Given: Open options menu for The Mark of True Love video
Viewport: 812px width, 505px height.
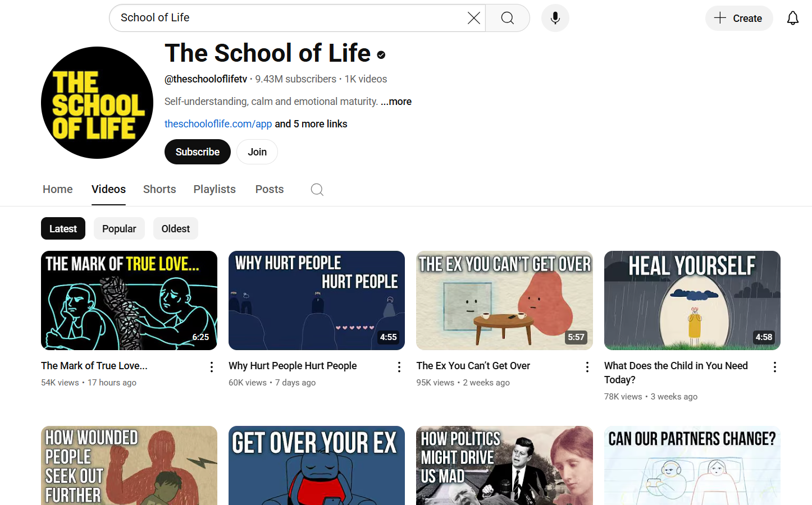Looking at the screenshot, I should (211, 366).
